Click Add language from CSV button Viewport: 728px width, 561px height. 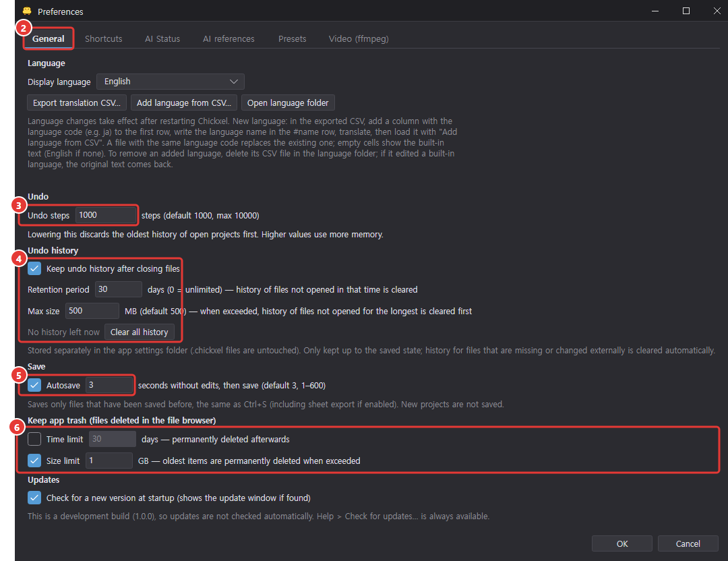pyautogui.click(x=184, y=102)
